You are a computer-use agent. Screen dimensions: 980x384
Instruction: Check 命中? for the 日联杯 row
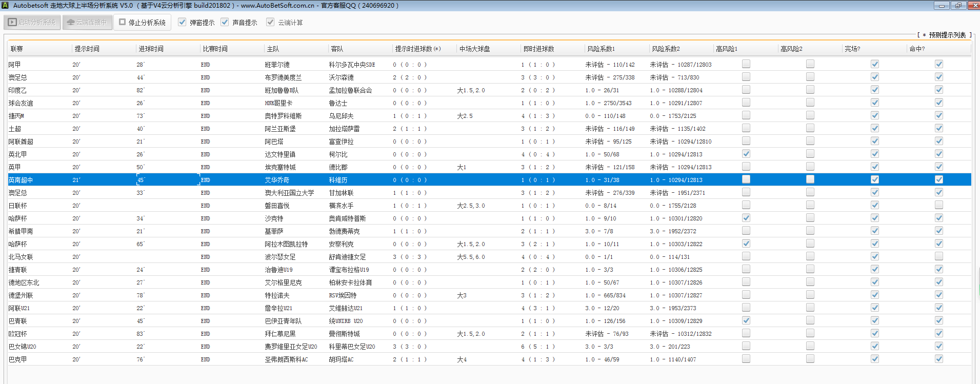(x=938, y=205)
